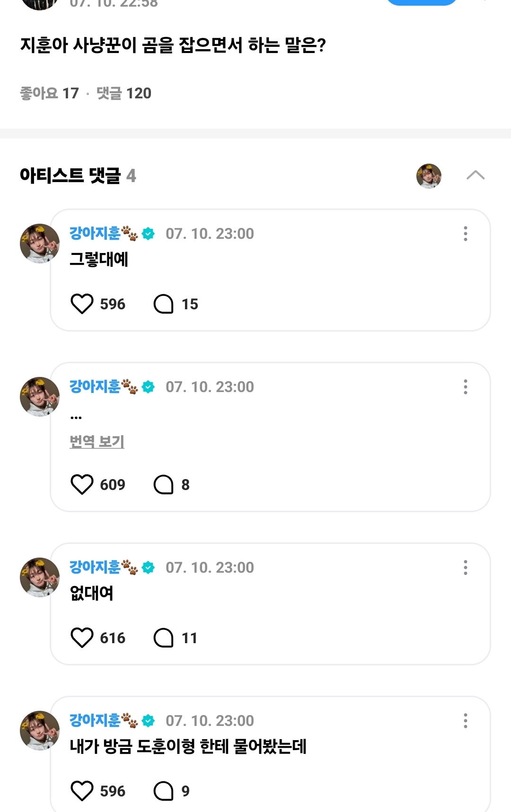511x812 pixels.
Task: Like the '내가 방금 도훈이형 한테 물어봤는데' comment
Action: [x=82, y=791]
